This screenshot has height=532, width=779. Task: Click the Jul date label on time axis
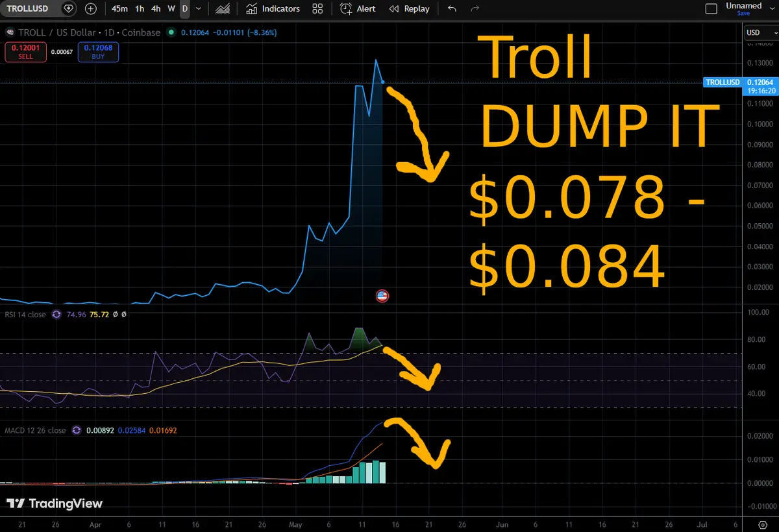pyautogui.click(x=702, y=524)
